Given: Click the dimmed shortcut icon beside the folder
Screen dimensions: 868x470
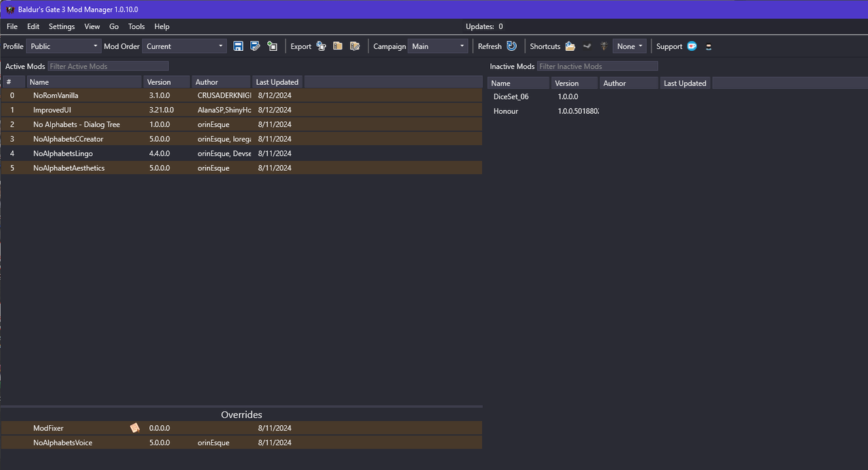Looking at the screenshot, I should 587,46.
